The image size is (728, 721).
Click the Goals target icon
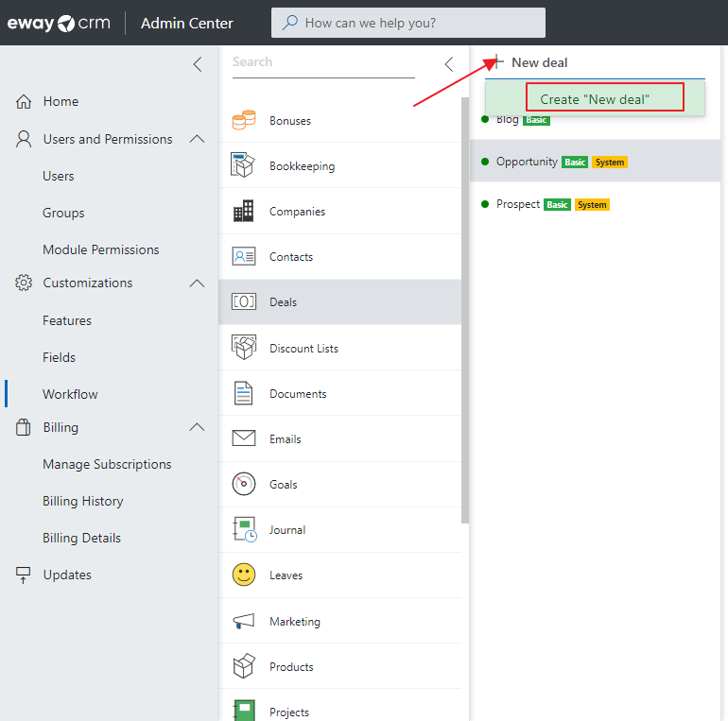point(243,484)
